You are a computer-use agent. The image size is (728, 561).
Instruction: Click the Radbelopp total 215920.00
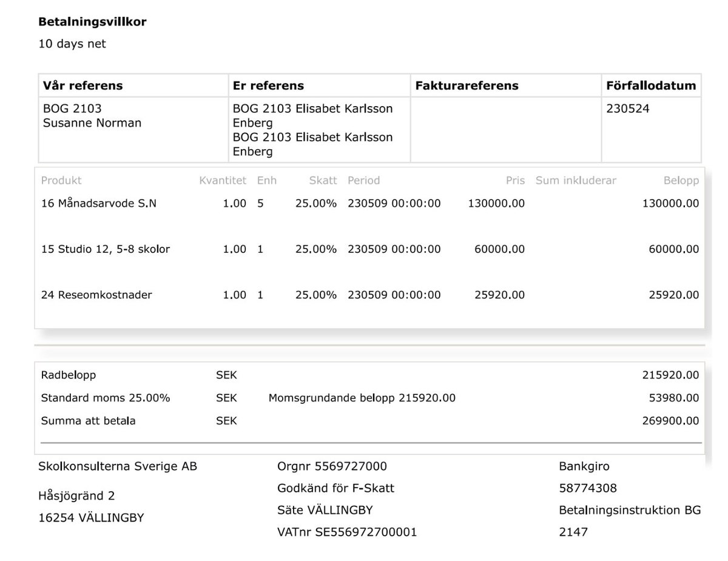[670, 375]
